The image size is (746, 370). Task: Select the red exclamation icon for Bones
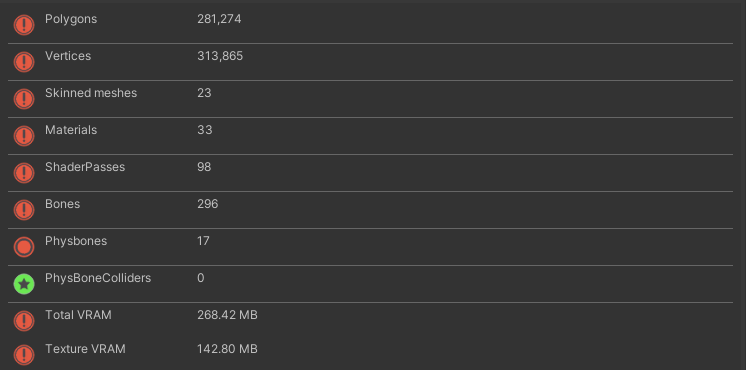[x=24, y=210]
